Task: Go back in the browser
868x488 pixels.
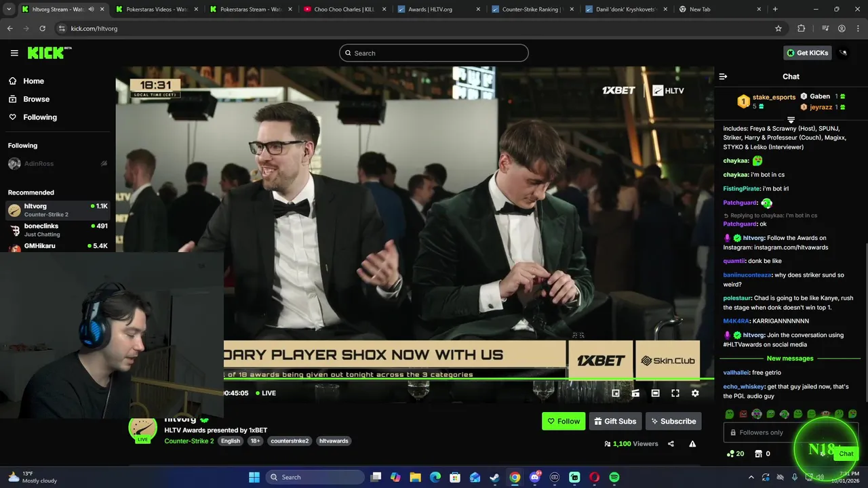Action: [9, 28]
